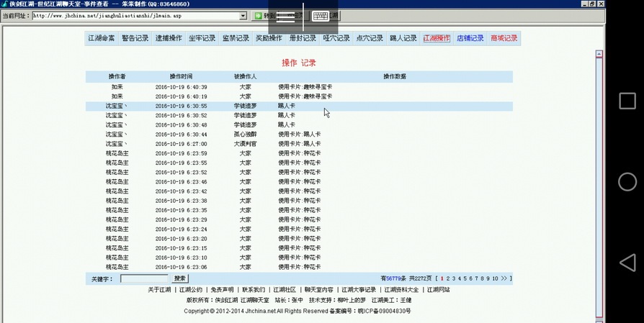Open the 江湖大事记录 footer link
Screen dimensions: 644x323
(x=359, y=289)
